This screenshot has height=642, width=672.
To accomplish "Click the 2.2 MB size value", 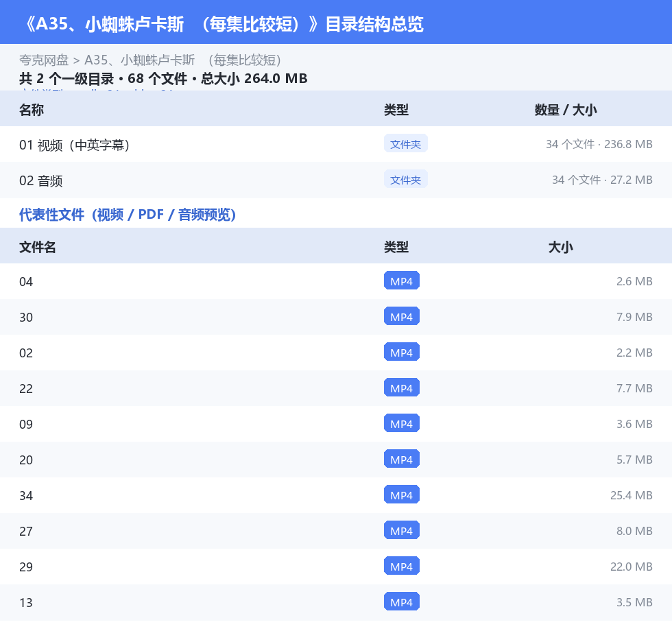I will pyautogui.click(x=634, y=353).
